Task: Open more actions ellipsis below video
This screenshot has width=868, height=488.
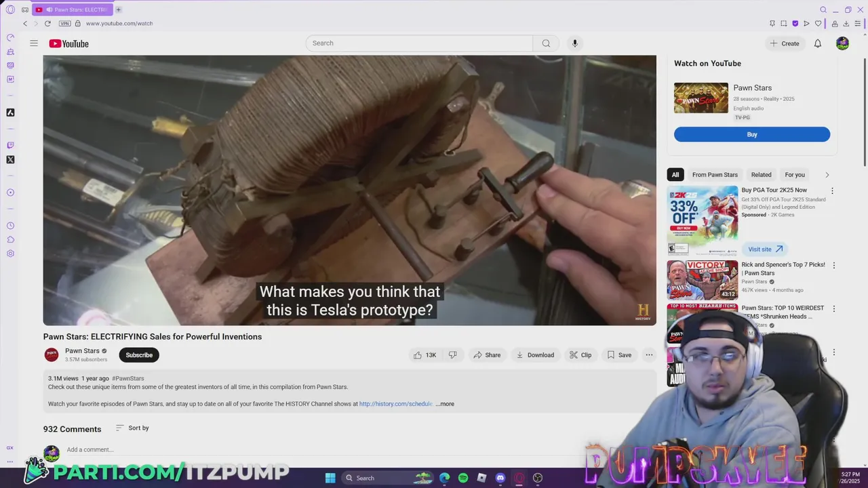Action: click(x=649, y=355)
